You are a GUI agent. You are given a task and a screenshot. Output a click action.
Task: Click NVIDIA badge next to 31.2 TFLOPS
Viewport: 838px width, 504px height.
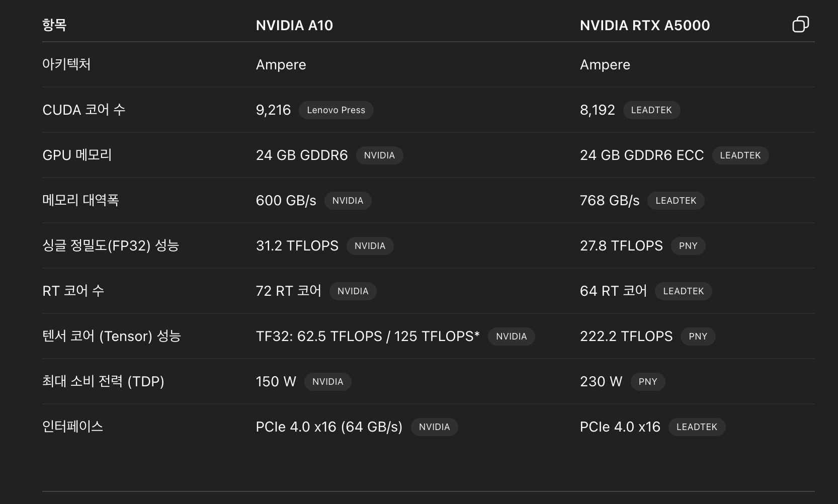click(x=370, y=246)
